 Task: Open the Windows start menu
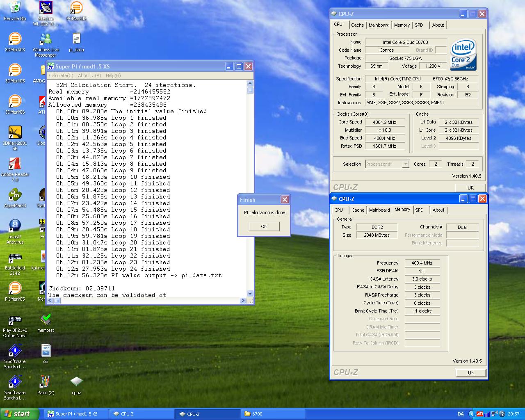tap(19, 414)
